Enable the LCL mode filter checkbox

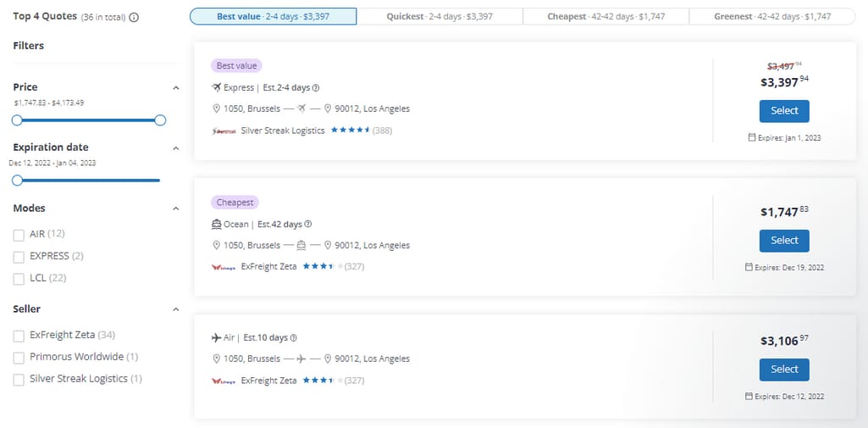pyautogui.click(x=19, y=279)
